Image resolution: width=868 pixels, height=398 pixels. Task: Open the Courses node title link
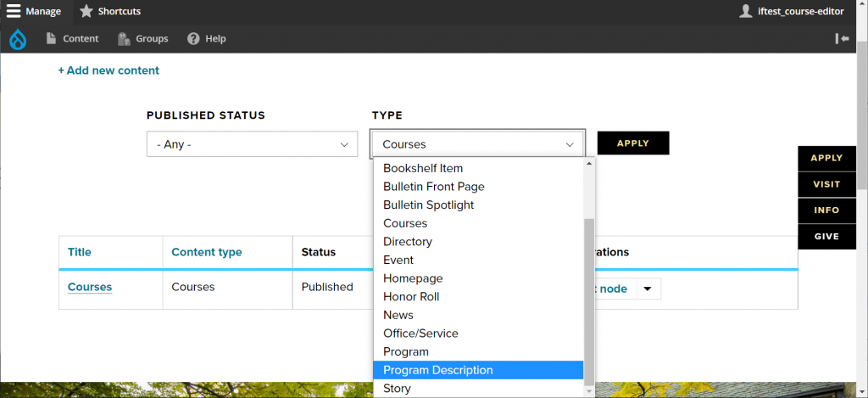point(90,287)
